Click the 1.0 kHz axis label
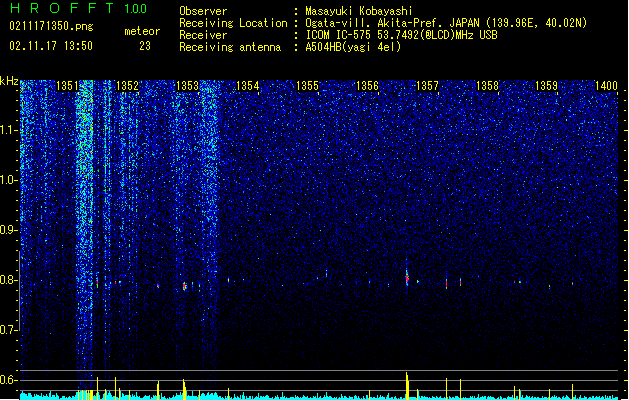The height and width of the screenshot is (400, 629). click(x=9, y=180)
